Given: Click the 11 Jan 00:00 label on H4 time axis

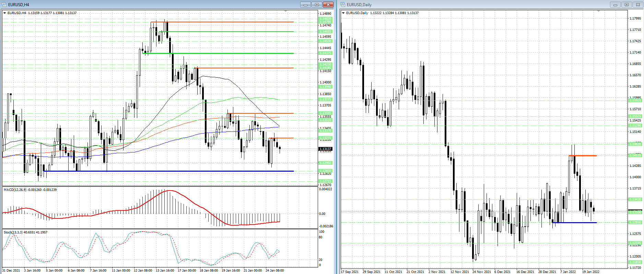Looking at the screenshot, I should pyautogui.click(x=121, y=271).
